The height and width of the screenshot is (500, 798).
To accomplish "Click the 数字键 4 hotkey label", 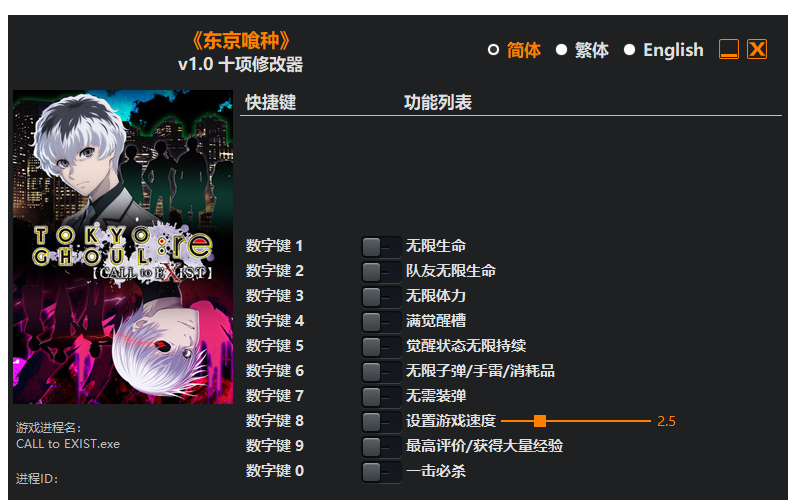I will (274, 321).
